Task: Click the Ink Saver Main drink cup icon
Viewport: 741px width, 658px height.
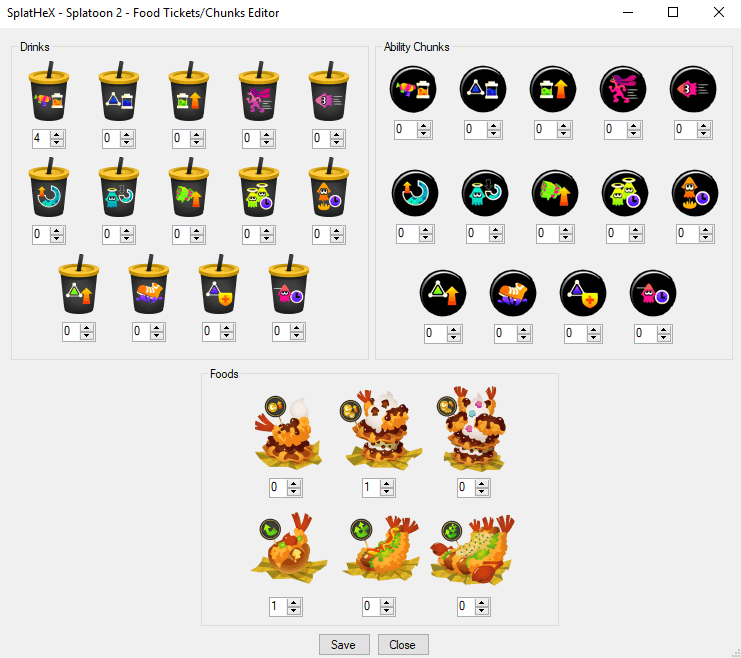Action: point(49,91)
